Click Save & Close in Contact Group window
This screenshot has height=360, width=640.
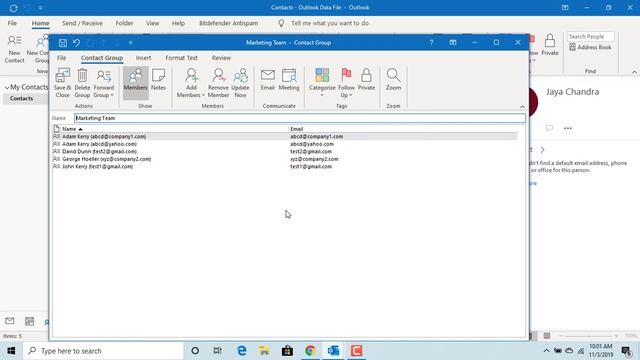(62, 83)
